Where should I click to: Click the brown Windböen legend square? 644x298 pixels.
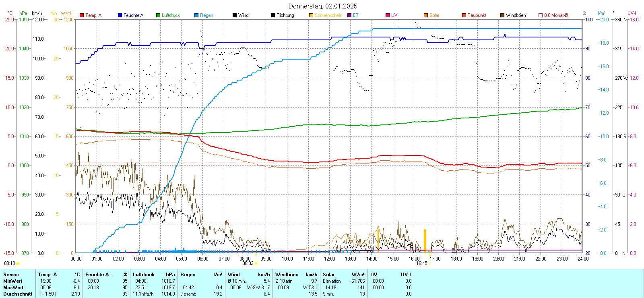pos(502,15)
